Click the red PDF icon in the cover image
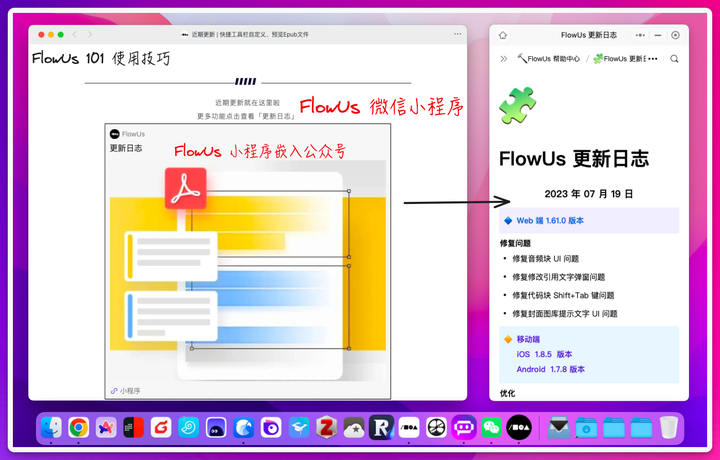The width and height of the screenshot is (720, 460). click(x=186, y=188)
